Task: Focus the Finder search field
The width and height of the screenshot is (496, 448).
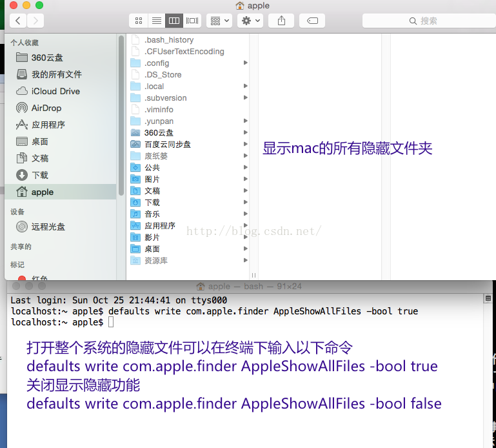Action: (429, 21)
